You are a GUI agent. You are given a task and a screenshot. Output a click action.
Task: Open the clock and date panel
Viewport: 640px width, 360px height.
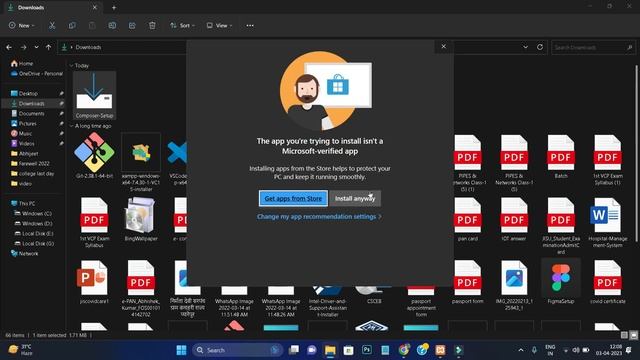(609, 350)
